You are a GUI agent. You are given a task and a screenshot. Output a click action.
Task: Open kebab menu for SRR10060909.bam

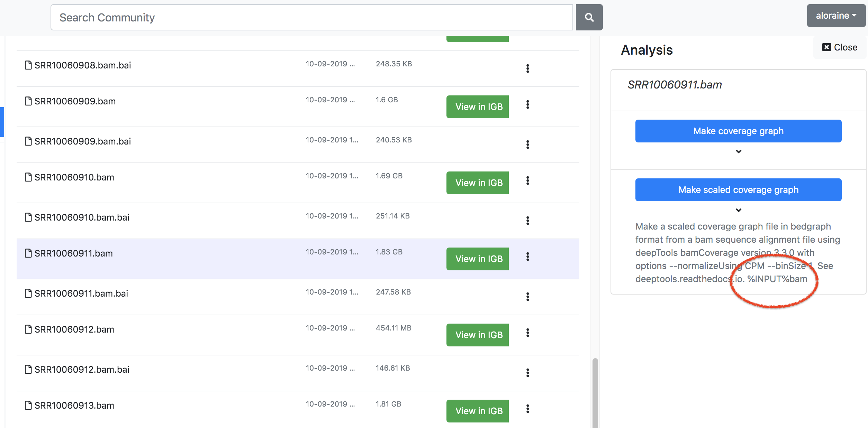coord(527,104)
